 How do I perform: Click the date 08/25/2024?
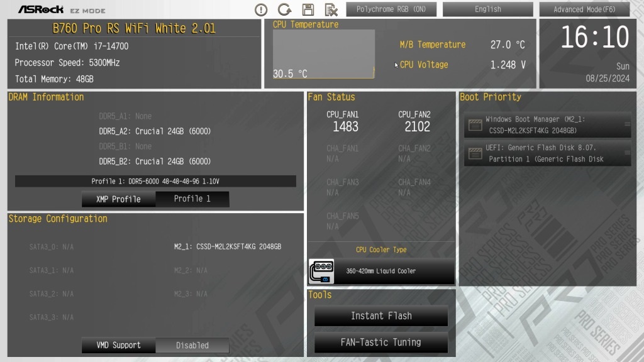click(608, 79)
